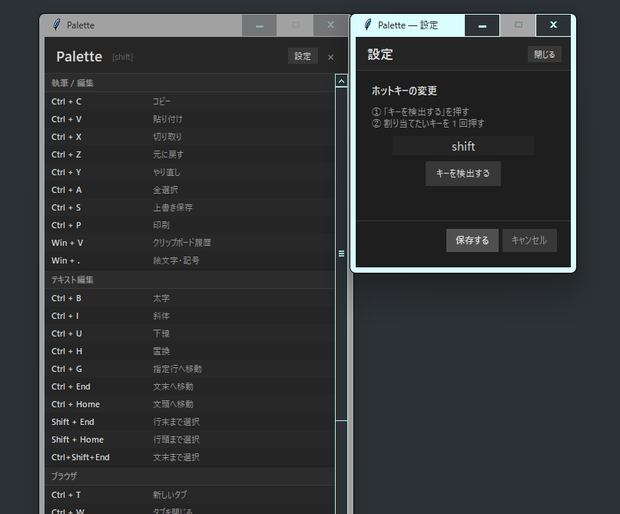This screenshot has height=514, width=620.
Task: Minimize the Palette 設定 window
Action: (x=482, y=25)
